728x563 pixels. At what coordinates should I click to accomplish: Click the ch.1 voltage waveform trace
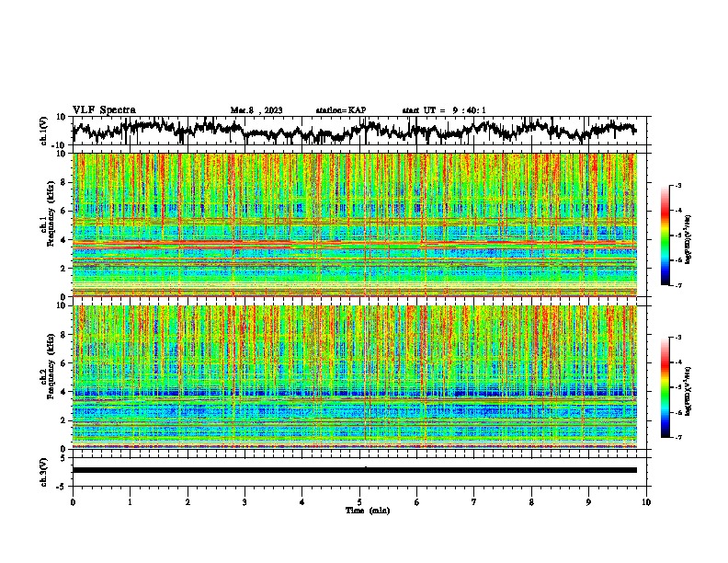(x=354, y=131)
